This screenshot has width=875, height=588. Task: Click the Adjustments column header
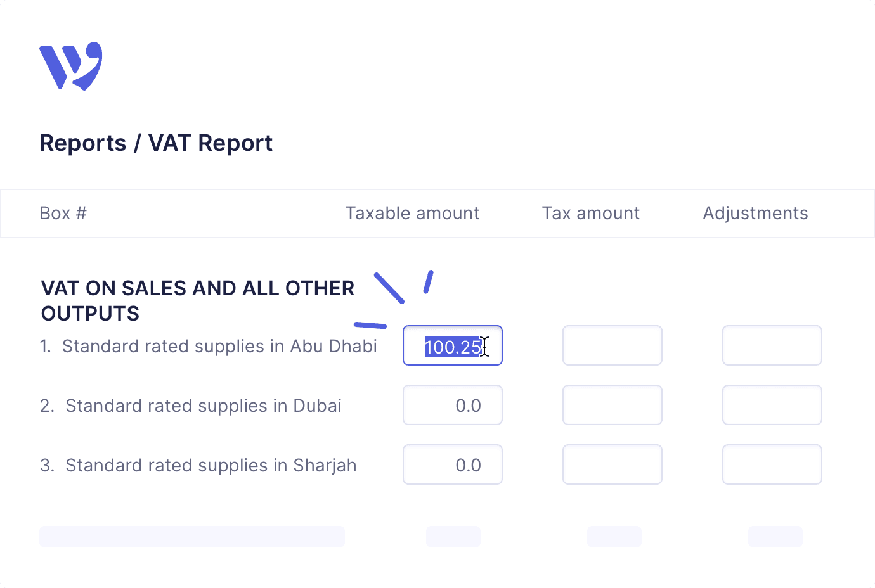coord(755,213)
